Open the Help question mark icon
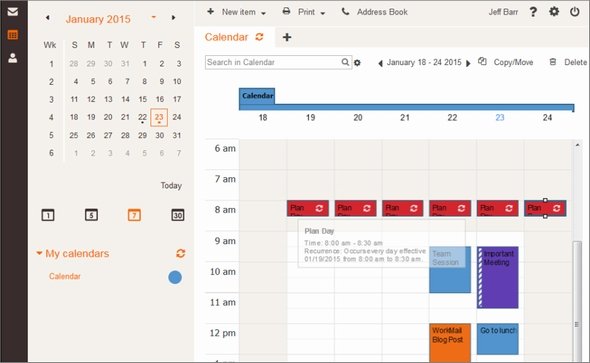 tap(533, 12)
